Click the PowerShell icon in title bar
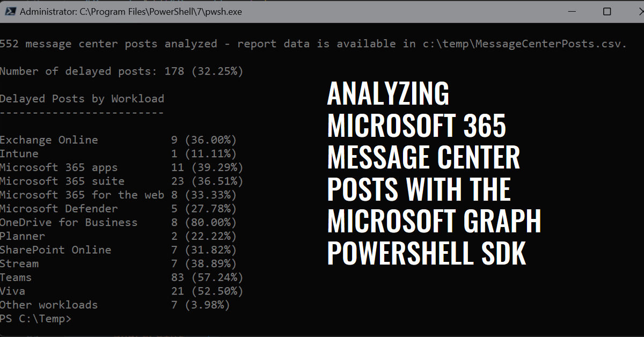Screen dimensions: 644x337 click(9, 11)
